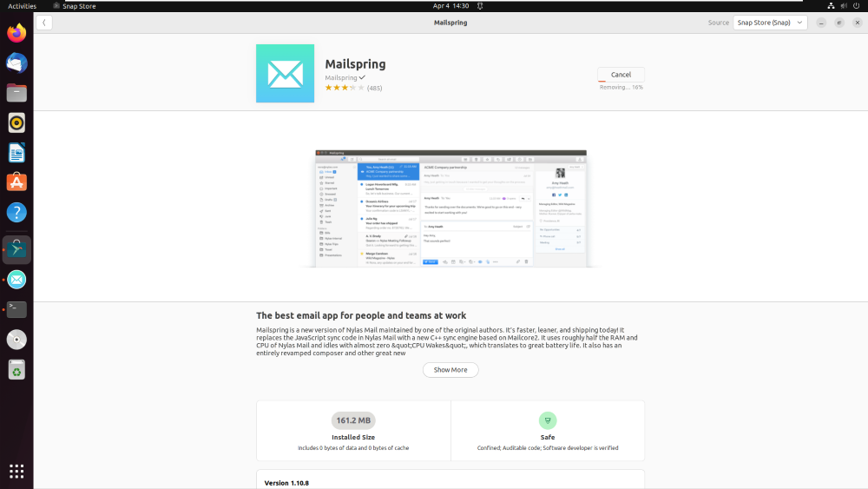Open LibreOffice Writer from the dock
The image size is (868, 489).
tap(16, 153)
